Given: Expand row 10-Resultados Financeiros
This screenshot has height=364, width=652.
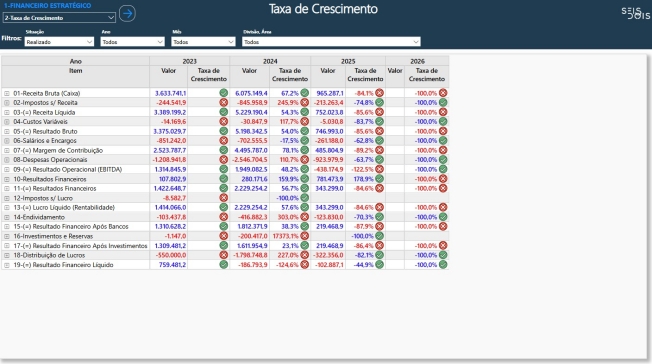Looking at the screenshot, I should click(x=7, y=179).
